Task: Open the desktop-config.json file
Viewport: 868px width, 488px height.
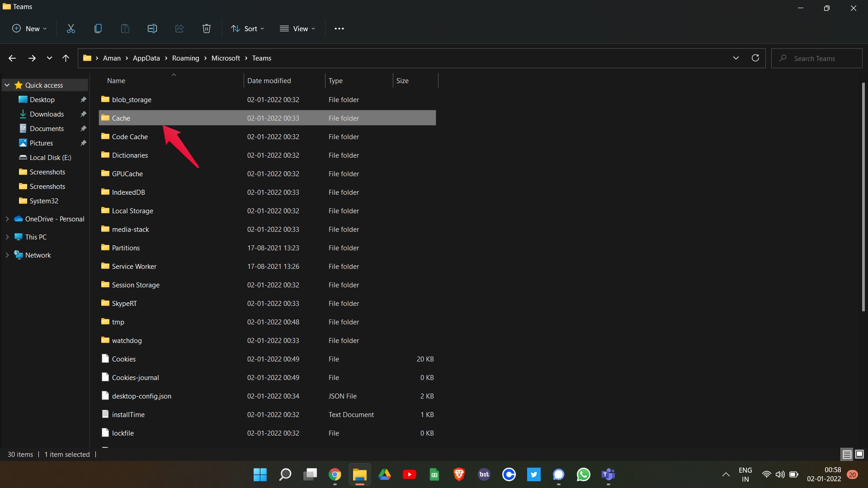Action: 142,396
